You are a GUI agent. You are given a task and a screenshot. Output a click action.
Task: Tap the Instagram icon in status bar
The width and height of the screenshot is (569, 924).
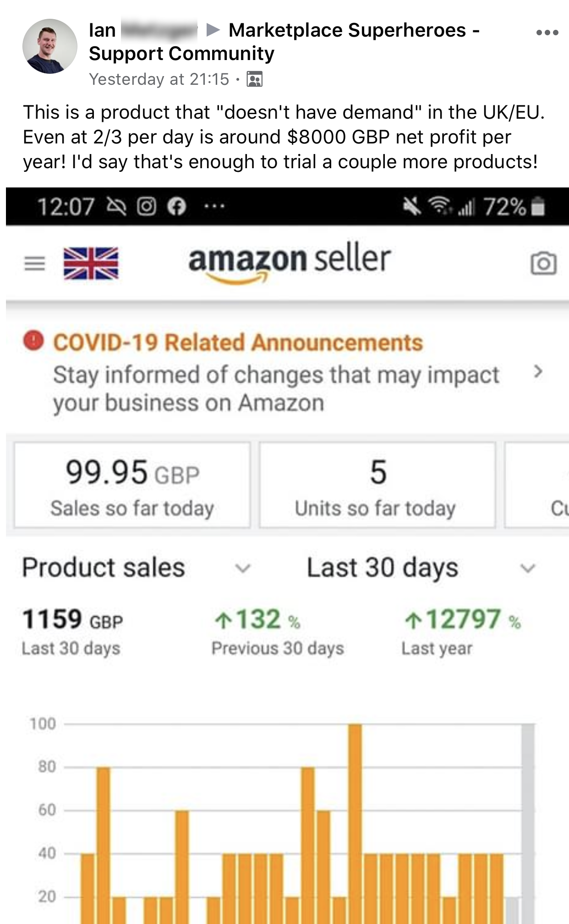pos(147,206)
